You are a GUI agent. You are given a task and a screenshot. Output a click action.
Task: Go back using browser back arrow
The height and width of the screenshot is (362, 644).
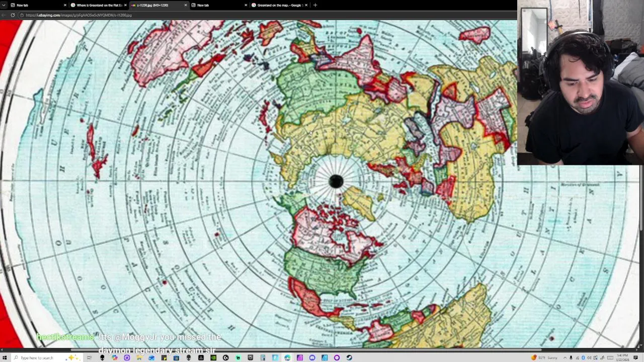(4, 15)
